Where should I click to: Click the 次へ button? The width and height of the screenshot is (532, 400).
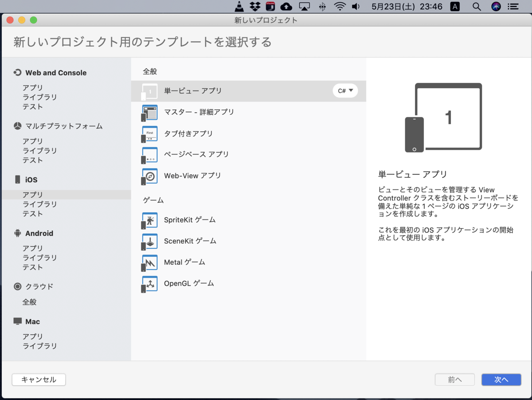click(x=501, y=380)
